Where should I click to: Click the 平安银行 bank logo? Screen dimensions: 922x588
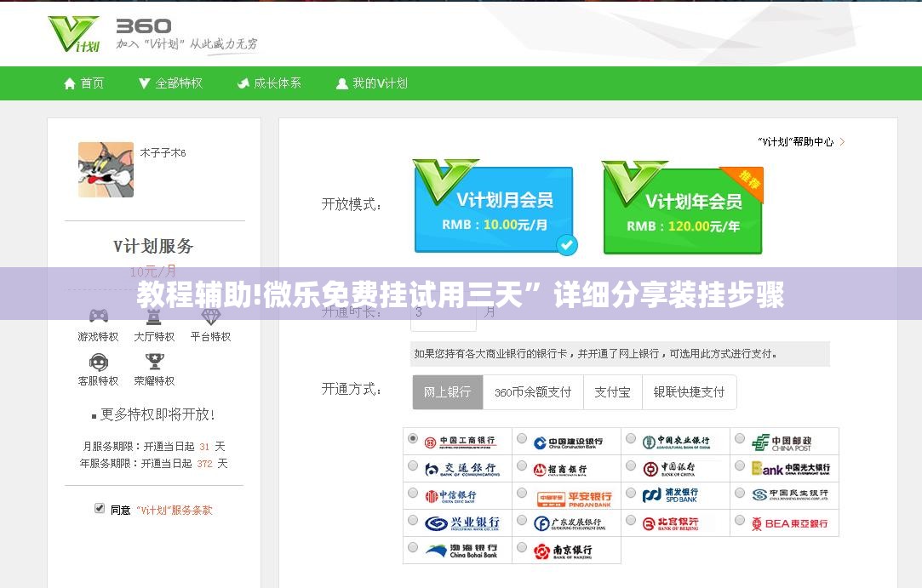[x=575, y=500]
